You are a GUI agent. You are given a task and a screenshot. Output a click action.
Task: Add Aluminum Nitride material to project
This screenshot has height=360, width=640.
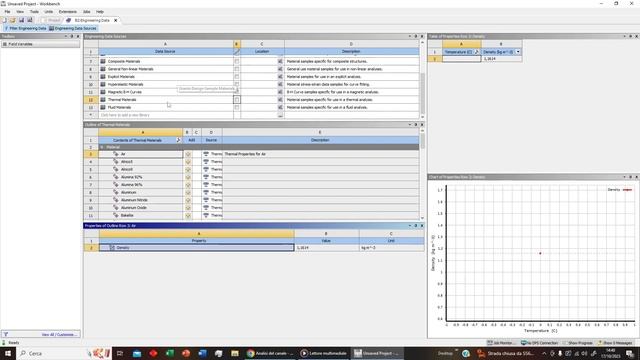[x=188, y=200]
